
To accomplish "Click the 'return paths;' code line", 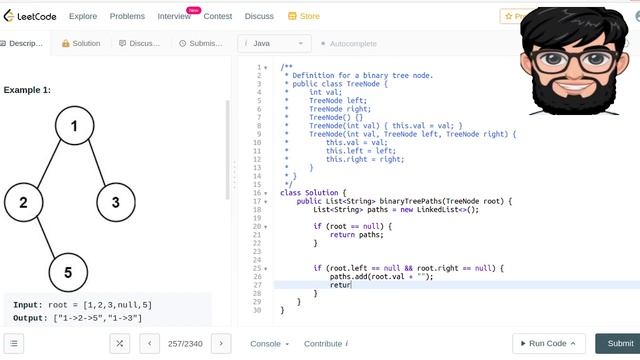I will click(356, 235).
